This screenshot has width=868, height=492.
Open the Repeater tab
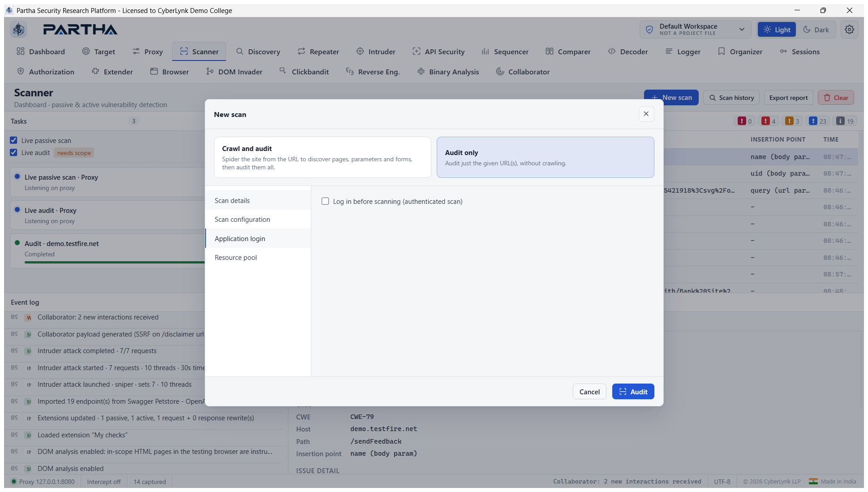pos(318,52)
